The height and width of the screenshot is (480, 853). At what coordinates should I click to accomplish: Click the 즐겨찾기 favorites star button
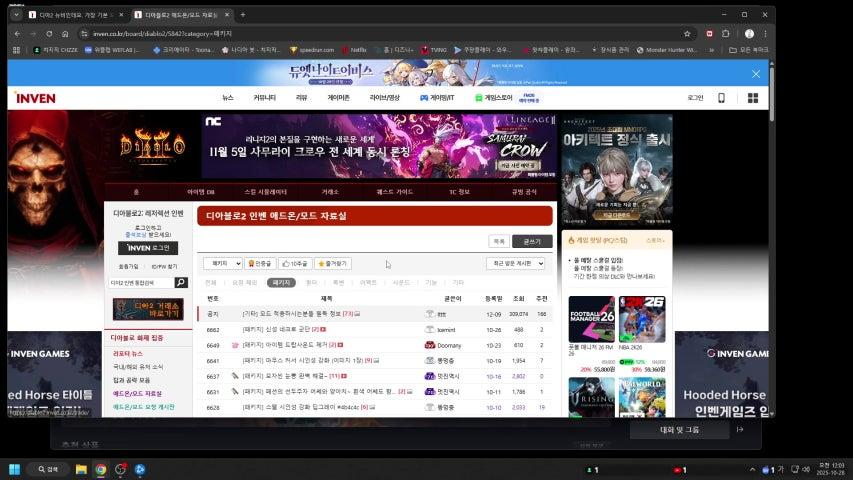point(332,263)
